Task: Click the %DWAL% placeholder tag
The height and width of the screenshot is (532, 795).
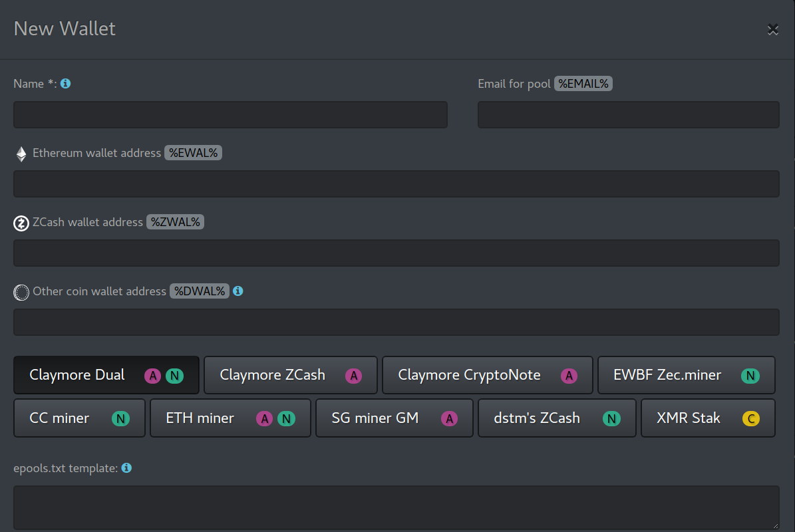Action: point(200,291)
